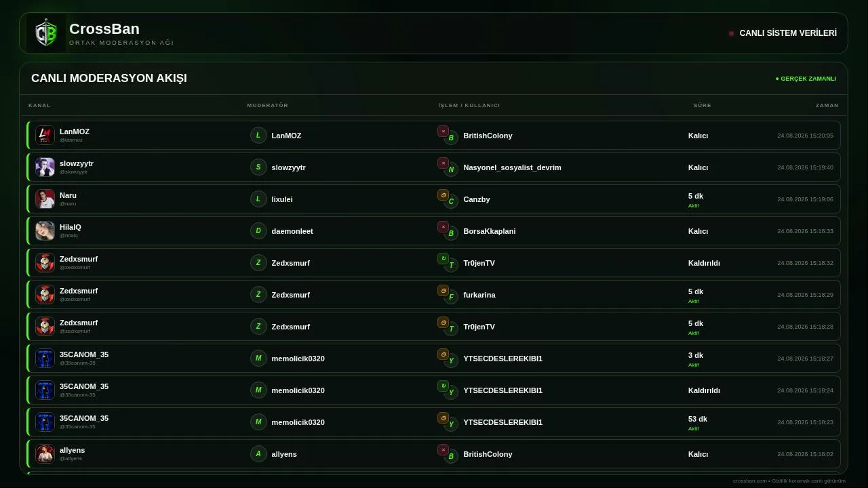Click the ZAMAN column header

tap(827, 106)
